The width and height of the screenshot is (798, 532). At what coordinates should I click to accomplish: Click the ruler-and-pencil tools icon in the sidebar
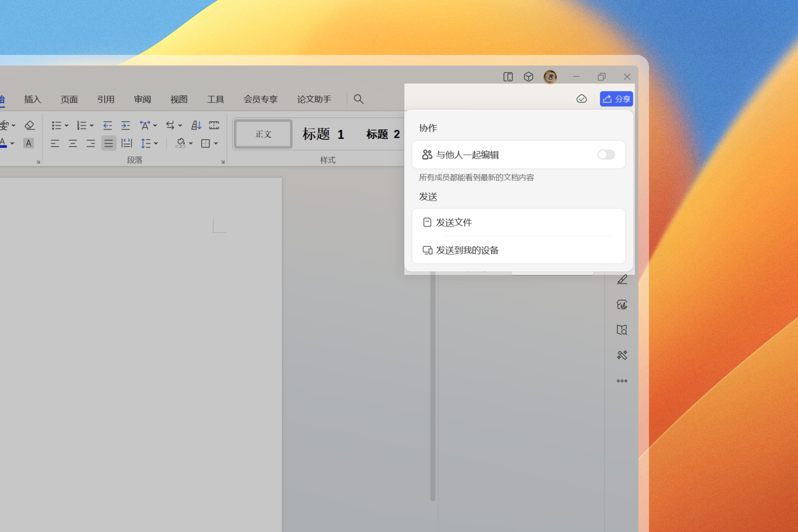622,355
